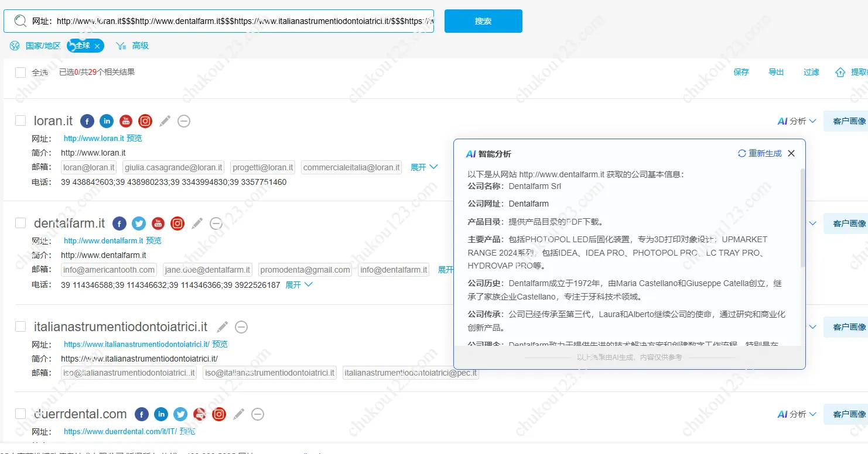The width and height of the screenshot is (868, 454).
Task: Expand the loran.it email list with 展开
Action: point(423,167)
